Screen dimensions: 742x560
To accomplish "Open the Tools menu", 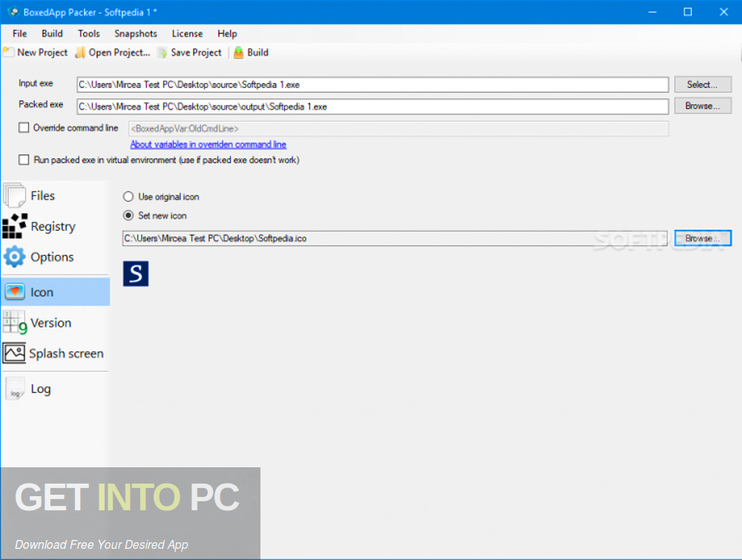I will tap(89, 33).
